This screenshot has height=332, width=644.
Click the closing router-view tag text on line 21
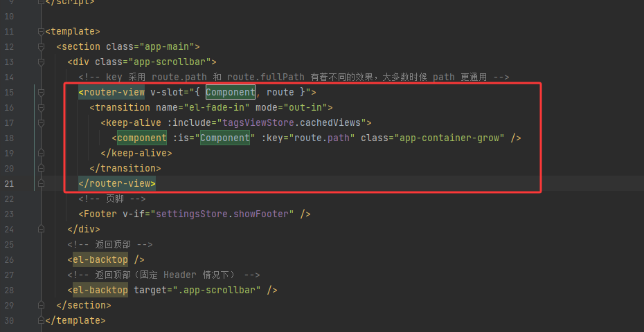(x=117, y=183)
